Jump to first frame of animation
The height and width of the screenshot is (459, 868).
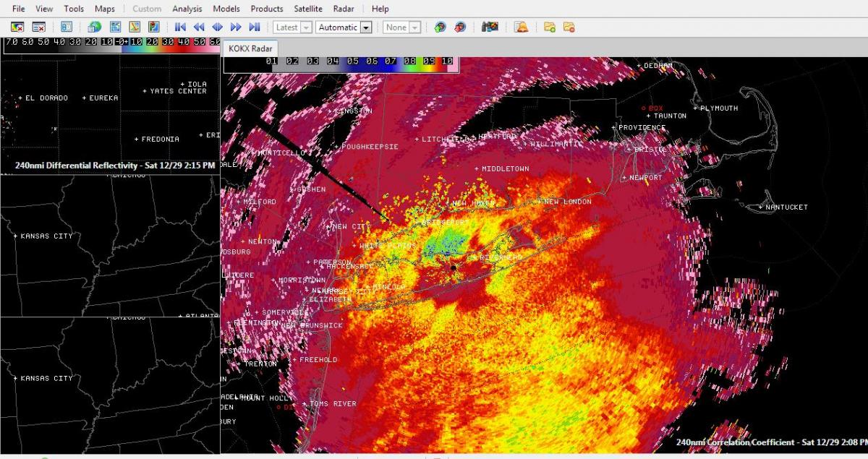180,27
